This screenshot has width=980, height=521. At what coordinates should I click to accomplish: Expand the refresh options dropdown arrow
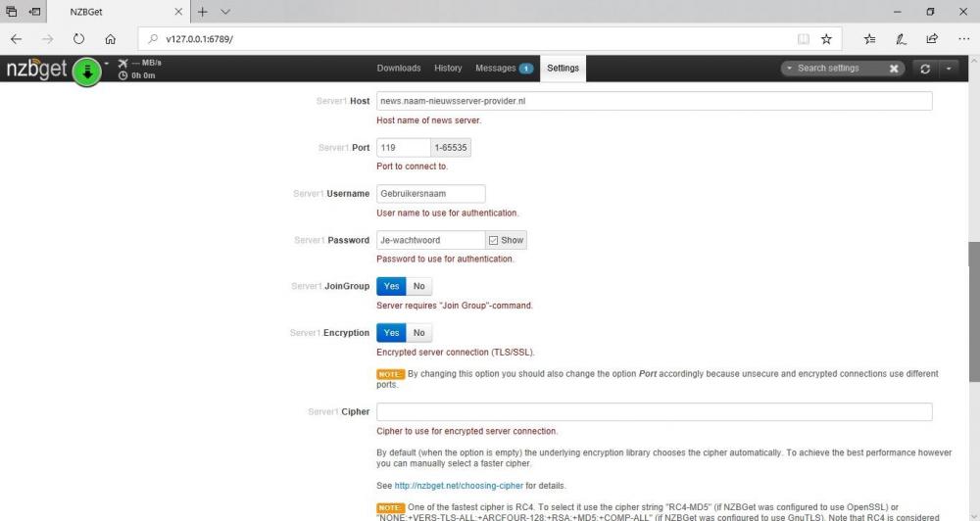tap(949, 69)
